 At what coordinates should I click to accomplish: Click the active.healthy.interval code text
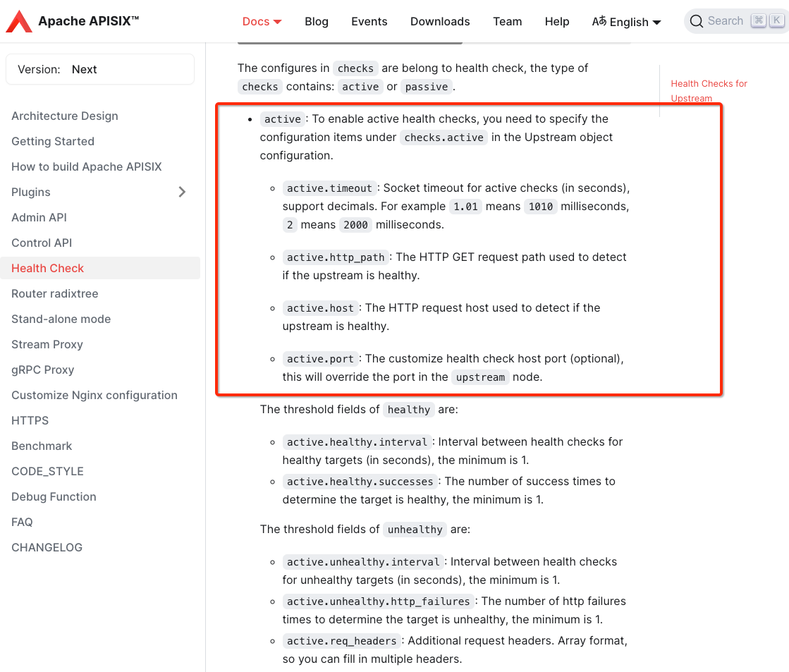357,442
